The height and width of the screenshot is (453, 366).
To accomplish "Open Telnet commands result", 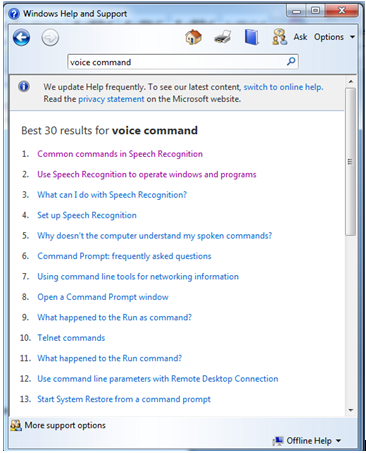I will pyautogui.click(x=71, y=338).
